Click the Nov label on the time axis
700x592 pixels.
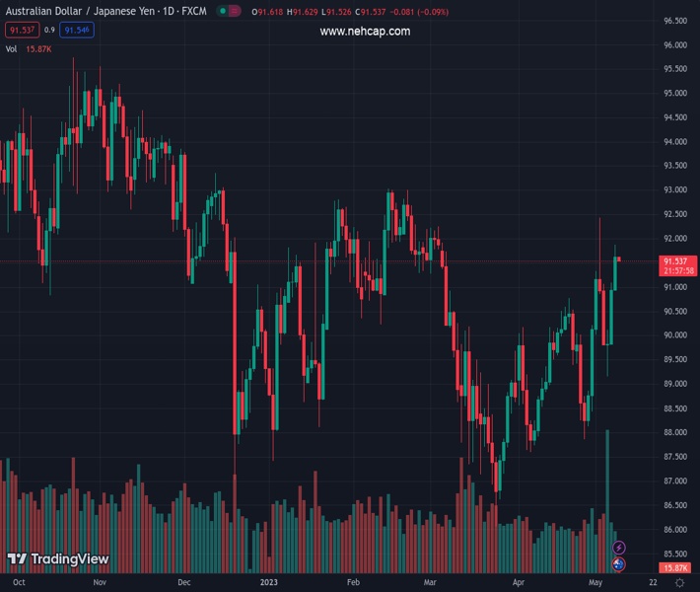click(x=99, y=583)
